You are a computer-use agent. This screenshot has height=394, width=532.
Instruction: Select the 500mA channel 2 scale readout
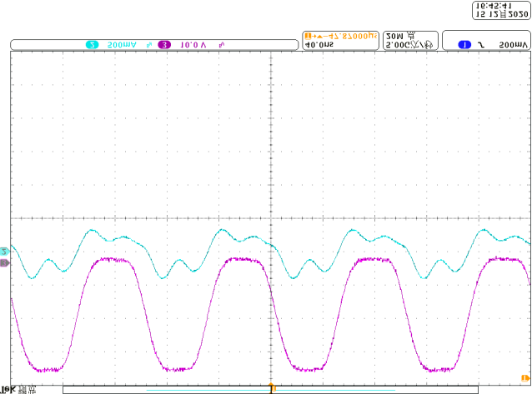coord(123,44)
